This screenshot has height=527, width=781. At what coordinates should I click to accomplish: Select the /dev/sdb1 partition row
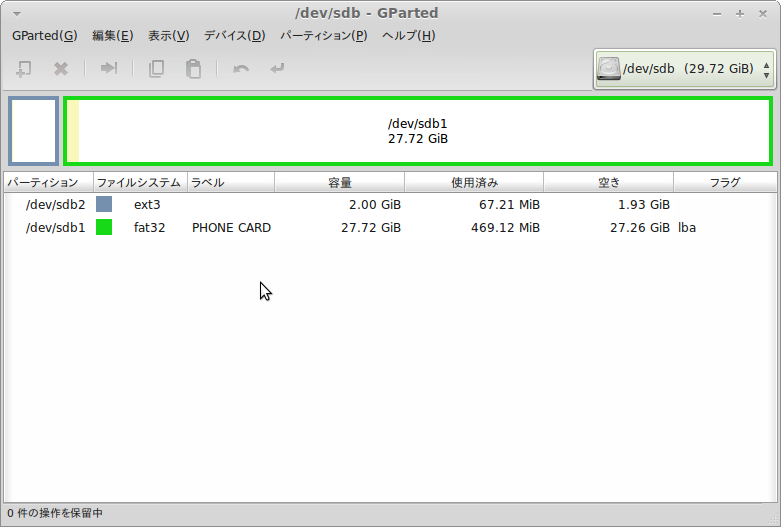point(390,227)
